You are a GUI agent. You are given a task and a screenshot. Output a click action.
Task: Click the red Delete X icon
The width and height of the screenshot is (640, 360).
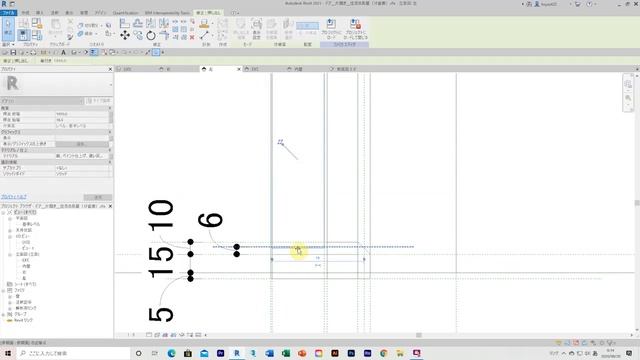pos(192,37)
